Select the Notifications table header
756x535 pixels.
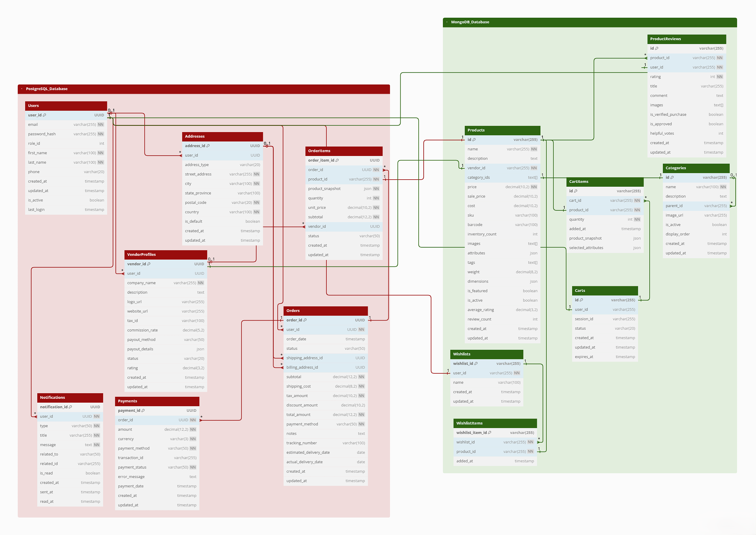coord(70,398)
